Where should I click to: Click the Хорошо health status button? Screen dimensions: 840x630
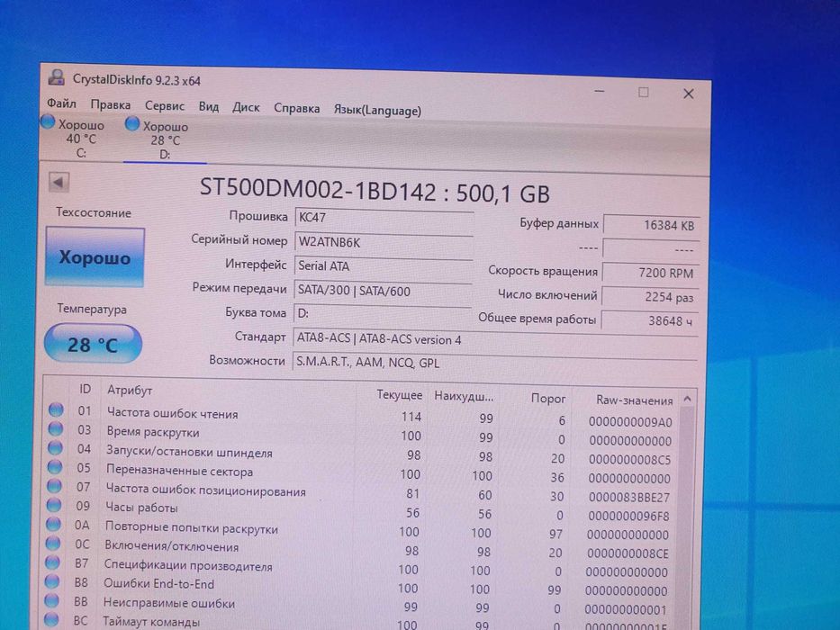coord(95,257)
